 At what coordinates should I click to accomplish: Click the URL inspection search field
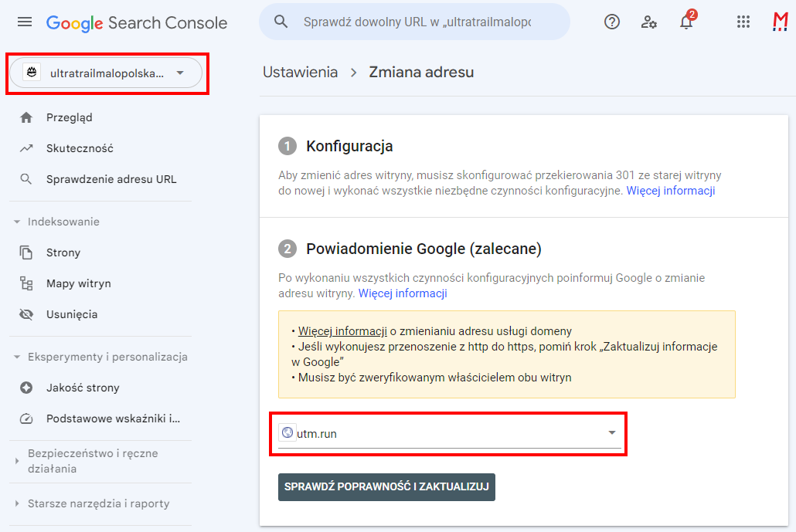(417, 22)
